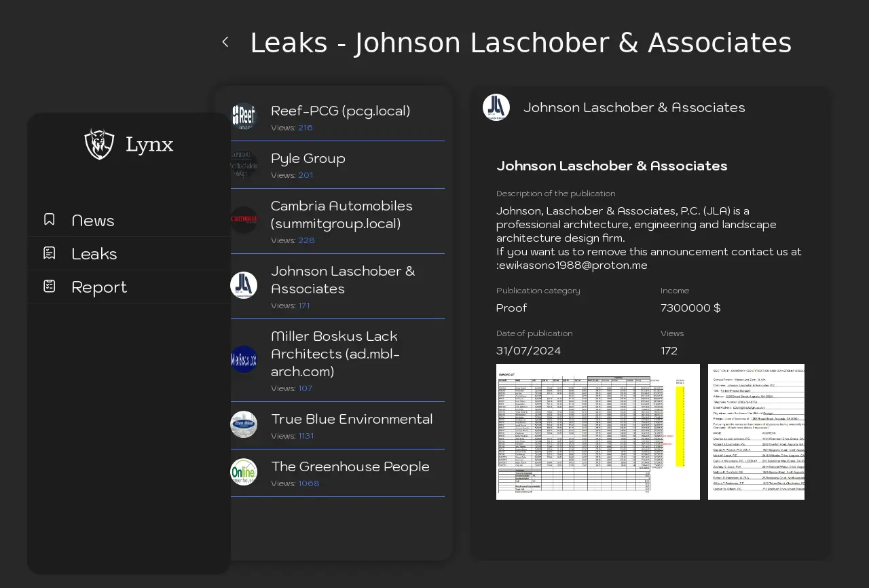Click the Report checklist icon

(x=50, y=286)
